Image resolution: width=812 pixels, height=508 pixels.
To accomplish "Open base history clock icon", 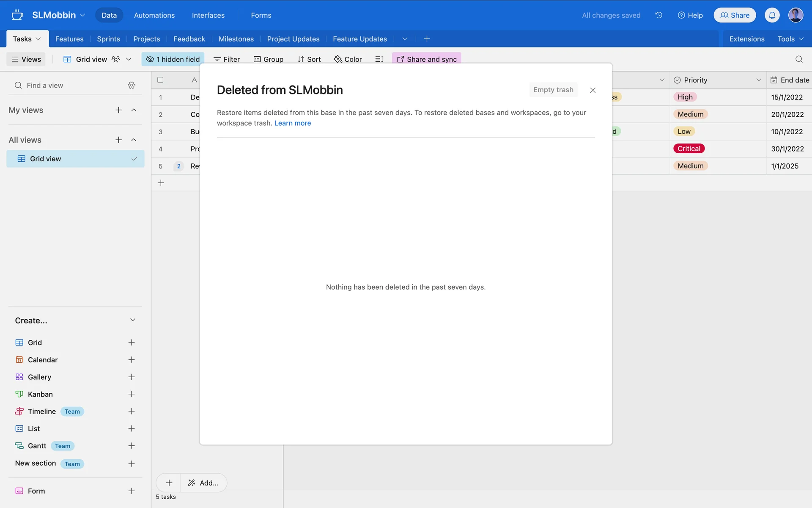I will point(658,15).
